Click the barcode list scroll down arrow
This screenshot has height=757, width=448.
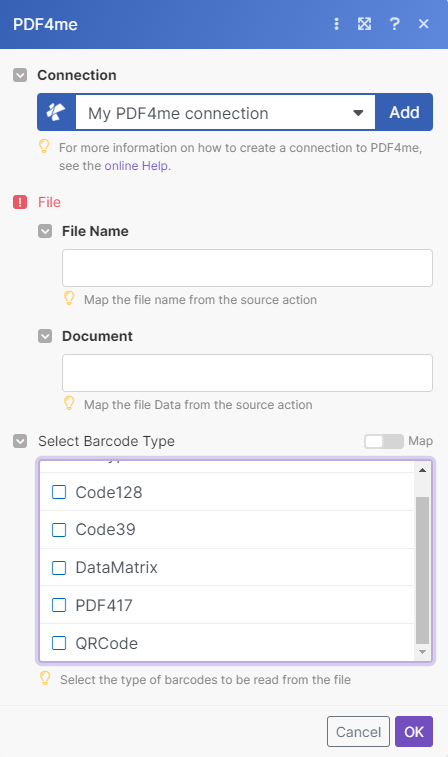click(x=422, y=652)
